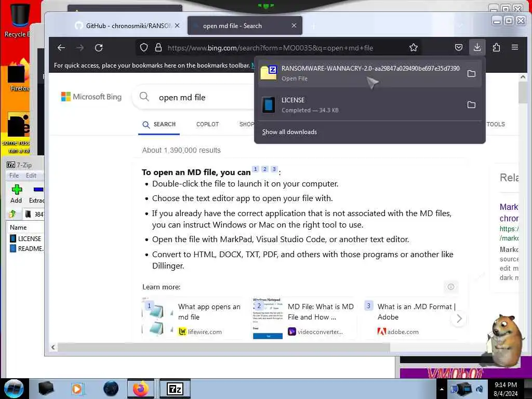
Task: Click the Microsoft Bing logo
Action: [91, 97]
